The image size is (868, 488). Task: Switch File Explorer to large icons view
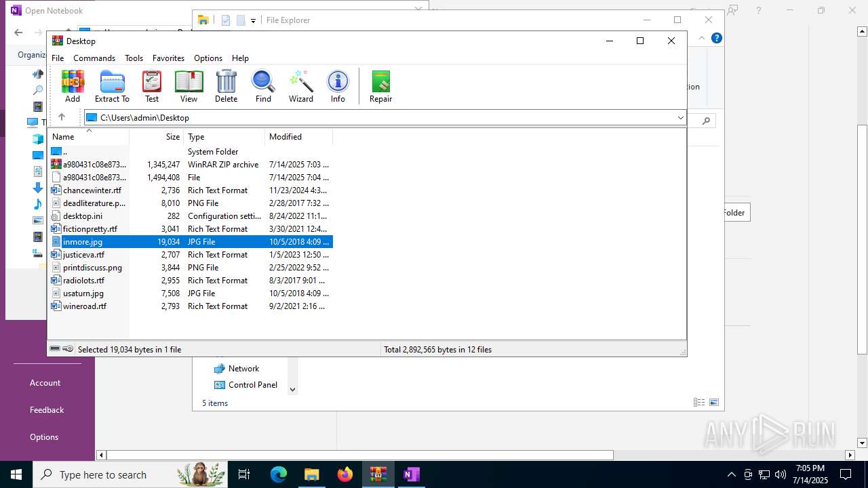713,403
